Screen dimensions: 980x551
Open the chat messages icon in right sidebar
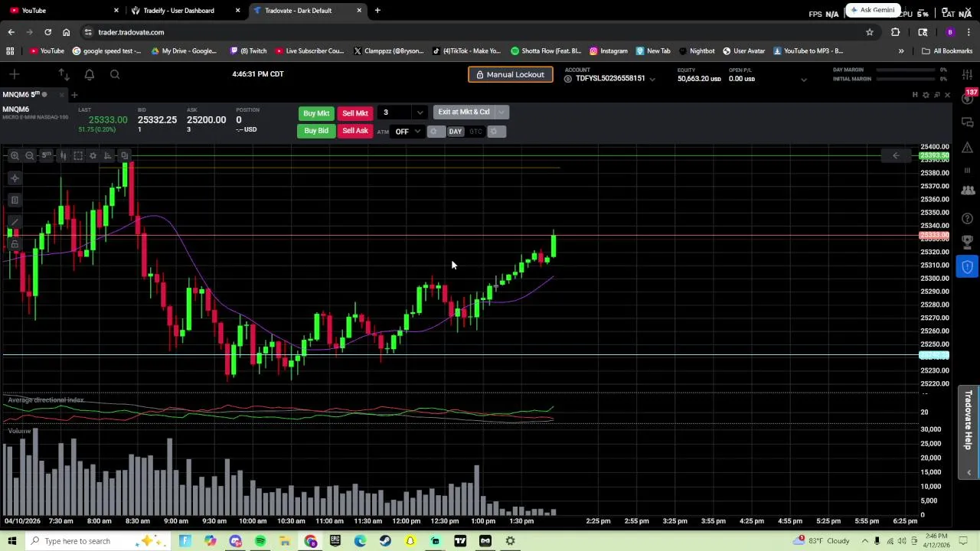point(968,122)
